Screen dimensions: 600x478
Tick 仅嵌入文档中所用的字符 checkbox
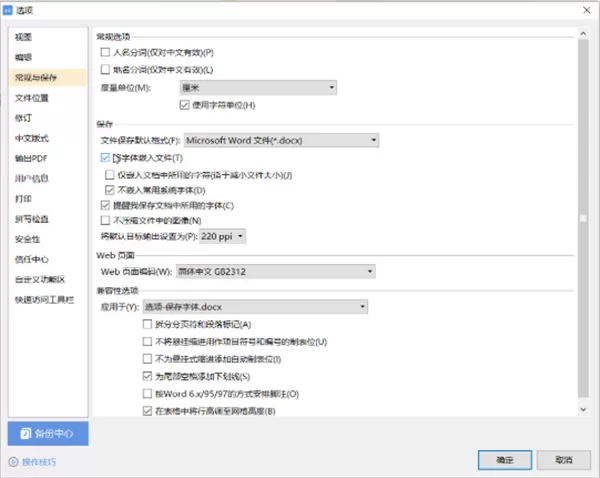110,175
